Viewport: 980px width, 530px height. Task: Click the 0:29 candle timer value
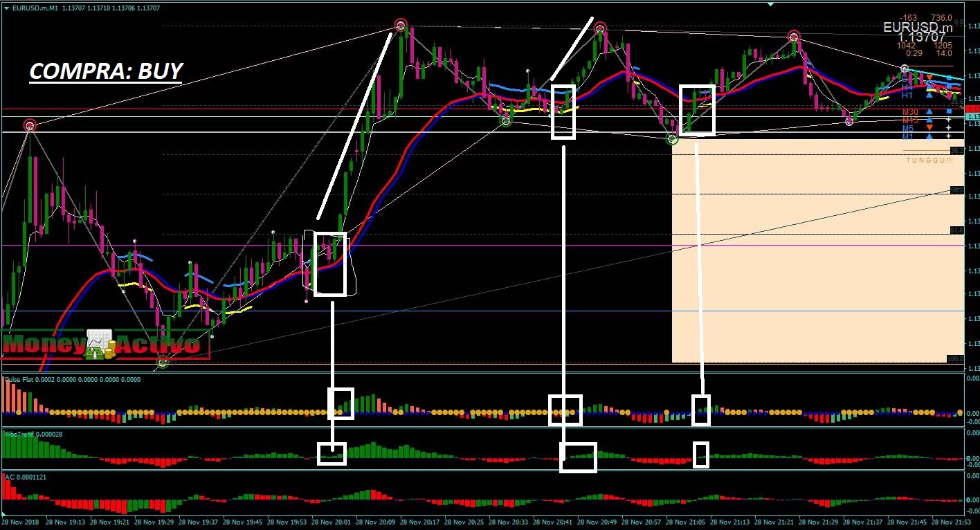(914, 53)
